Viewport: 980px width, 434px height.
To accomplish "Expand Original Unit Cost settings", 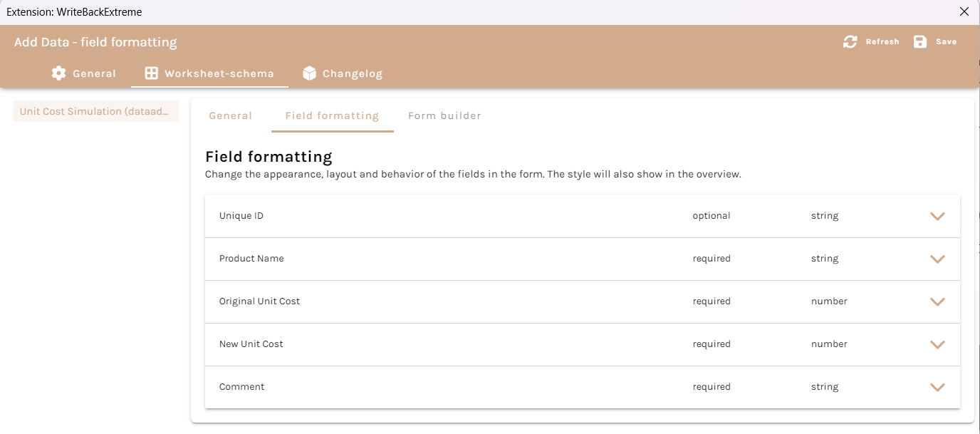I will (x=937, y=301).
